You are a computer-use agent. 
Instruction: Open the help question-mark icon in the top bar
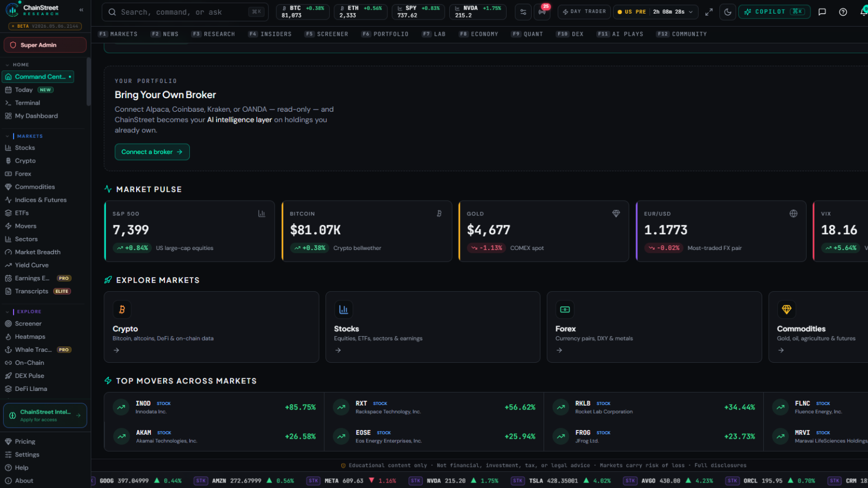click(x=843, y=12)
